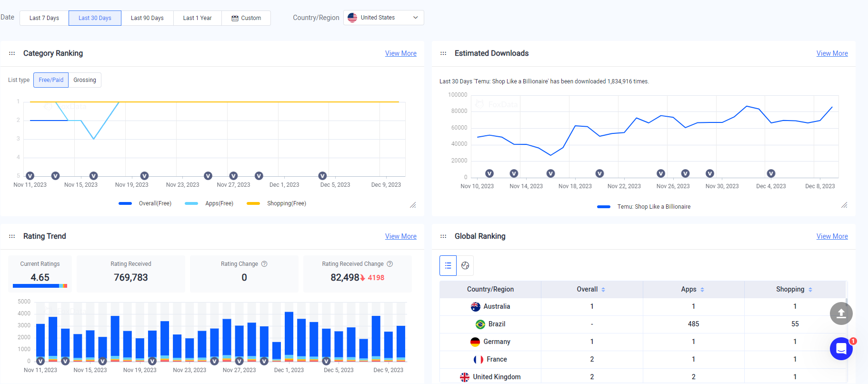Click version marker near Dec 3 in Estimated Downloads

(x=771, y=173)
